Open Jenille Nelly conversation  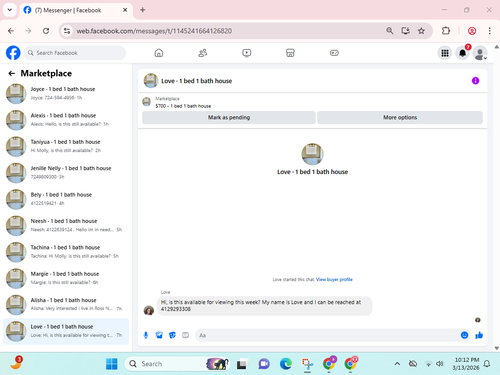[x=66, y=173]
